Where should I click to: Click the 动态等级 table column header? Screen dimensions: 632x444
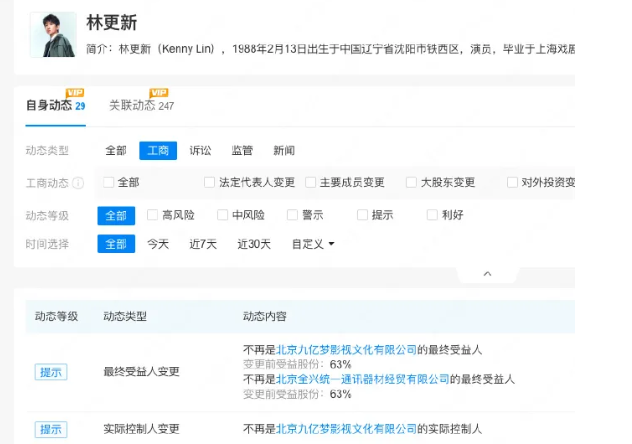pyautogui.click(x=56, y=316)
